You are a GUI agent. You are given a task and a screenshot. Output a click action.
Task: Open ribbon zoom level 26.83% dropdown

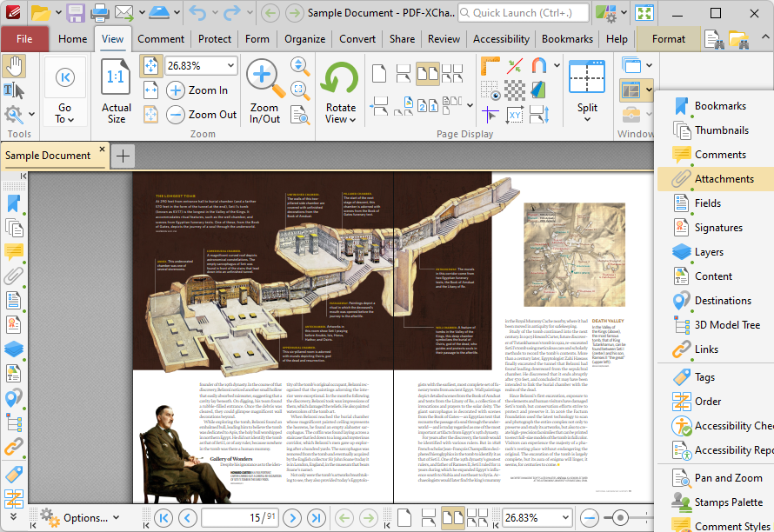click(230, 66)
